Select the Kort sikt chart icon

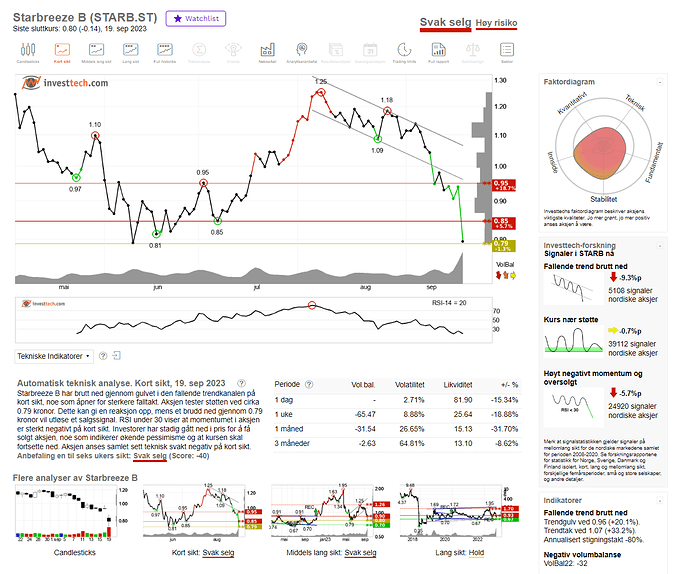(62, 53)
